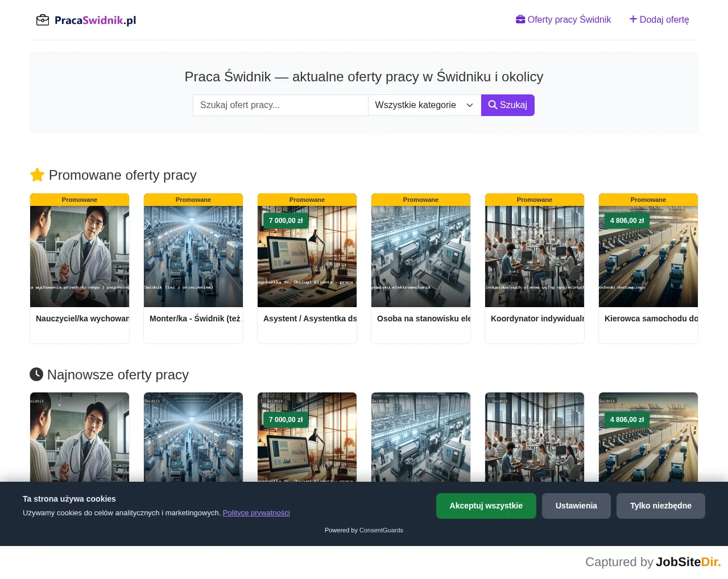Viewport: 728px width, 579px height.
Task: Open newest-offers teacher in lab coat thumbnail
Action: click(x=80, y=437)
